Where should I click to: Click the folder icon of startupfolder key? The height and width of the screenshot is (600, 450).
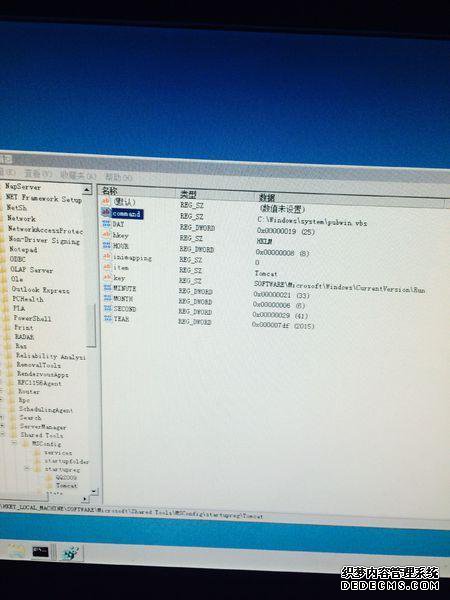pos(38,461)
